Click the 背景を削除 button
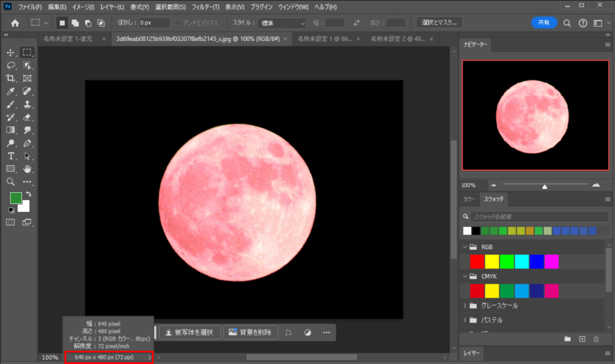Viewport: 615px width, 364px height. coord(250,332)
